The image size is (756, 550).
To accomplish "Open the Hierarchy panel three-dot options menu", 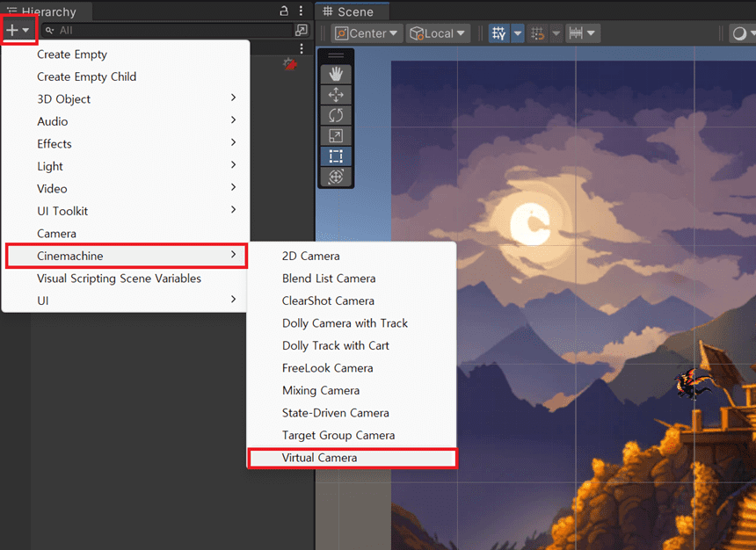I will click(x=301, y=11).
